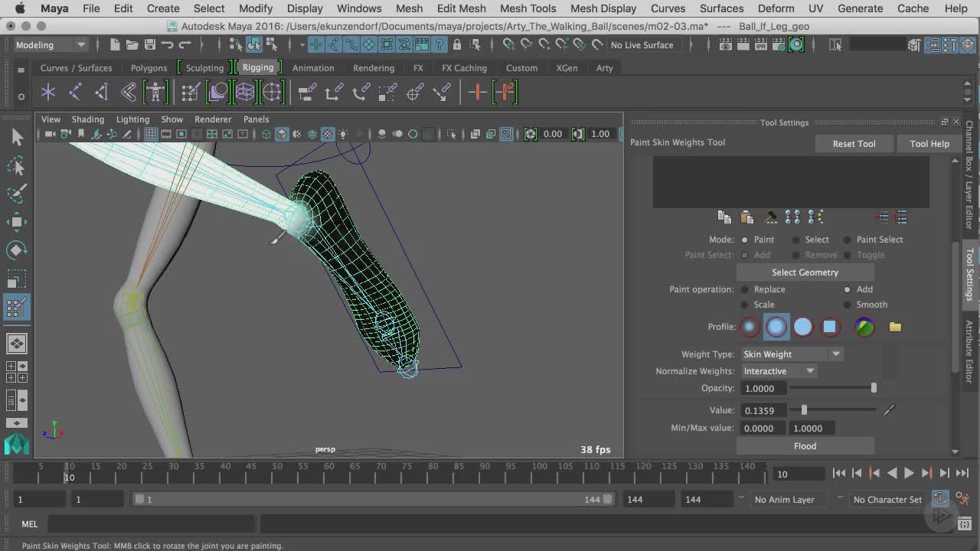This screenshot has height=551, width=980.
Task: Open the Mesh Tools menu
Action: point(528,8)
